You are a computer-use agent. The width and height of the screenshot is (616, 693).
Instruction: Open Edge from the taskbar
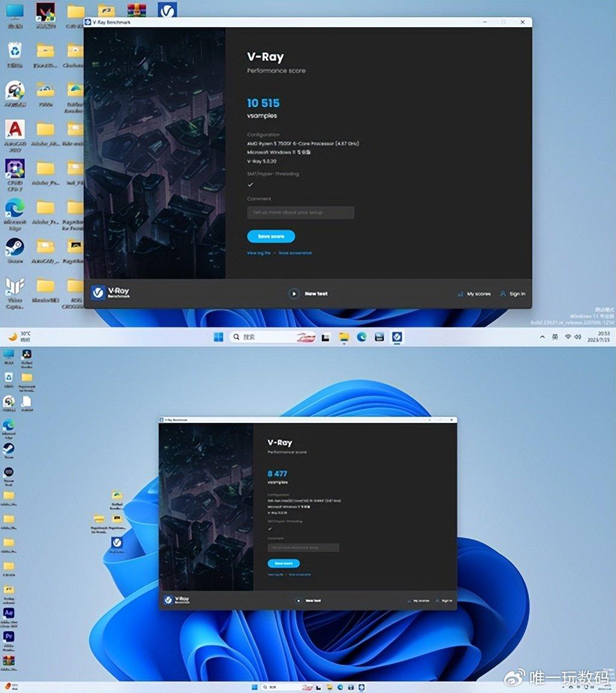pyautogui.click(x=362, y=337)
